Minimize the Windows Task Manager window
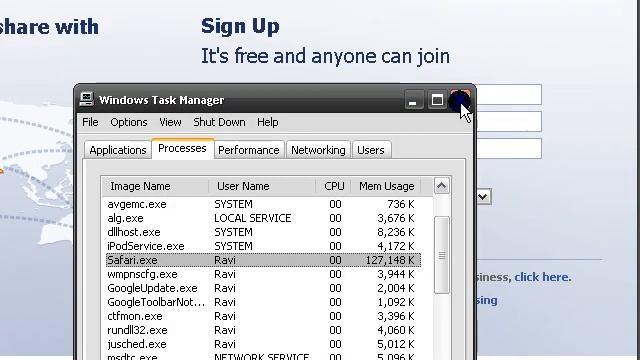Image resolution: width=640 pixels, height=360 pixels. tap(414, 100)
